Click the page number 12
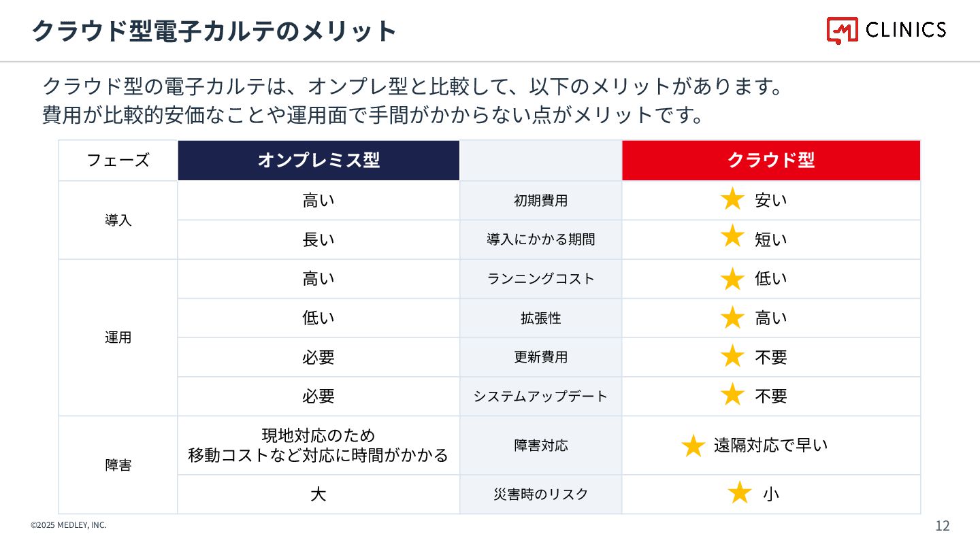This screenshot has width=980, height=551. point(943,526)
